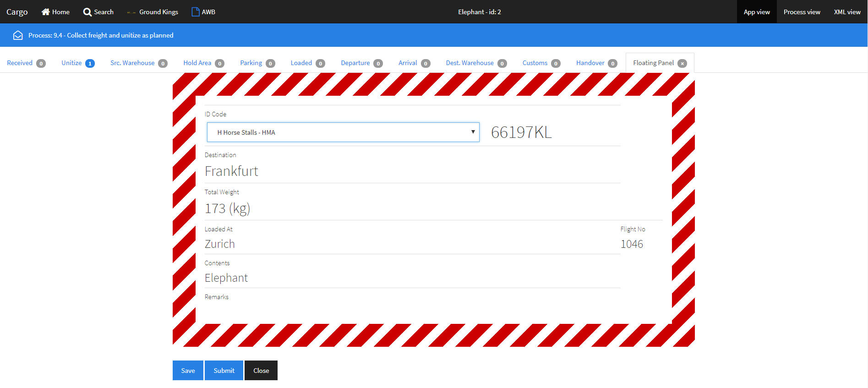Switch to XML view
868x388 pixels.
[x=847, y=12]
